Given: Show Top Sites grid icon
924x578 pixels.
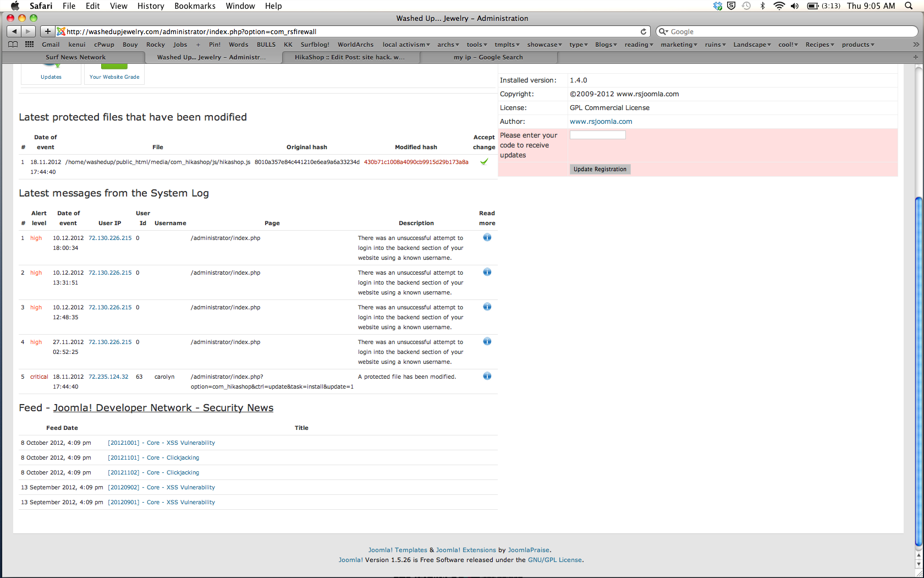Looking at the screenshot, I should pos(30,45).
